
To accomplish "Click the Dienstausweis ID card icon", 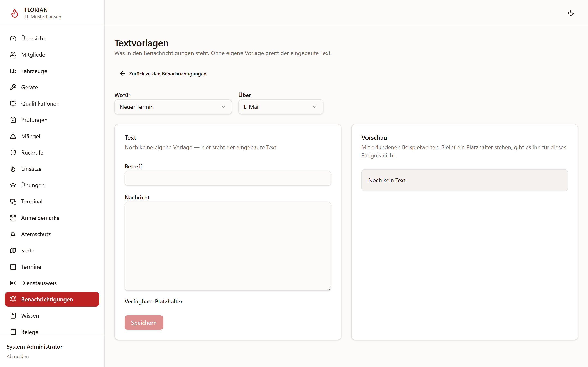I will click(x=13, y=283).
